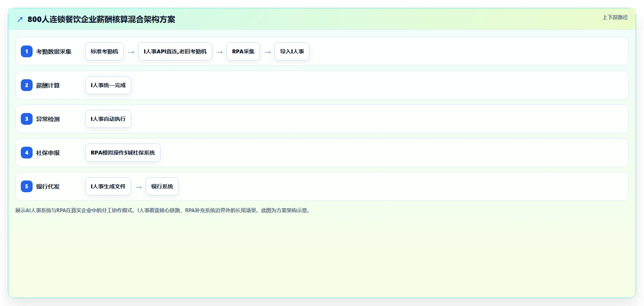Select the 标准考勤机 node
Image resolution: width=644 pixels, height=306 pixels.
point(104,51)
